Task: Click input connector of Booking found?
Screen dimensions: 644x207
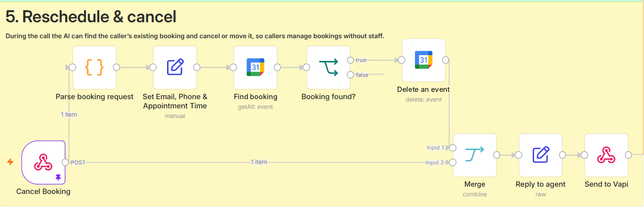Action: (x=307, y=67)
